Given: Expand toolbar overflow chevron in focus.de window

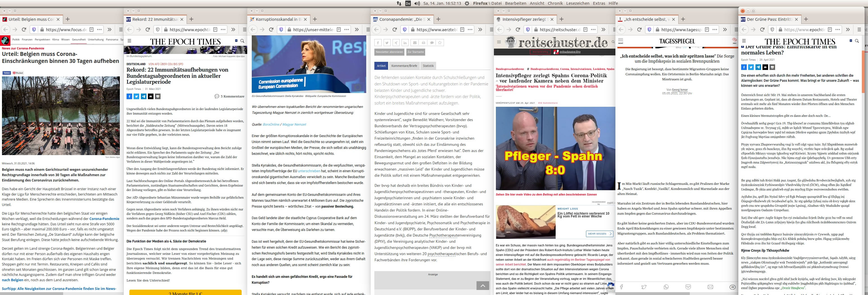Looking at the screenshot, I should point(109,29).
